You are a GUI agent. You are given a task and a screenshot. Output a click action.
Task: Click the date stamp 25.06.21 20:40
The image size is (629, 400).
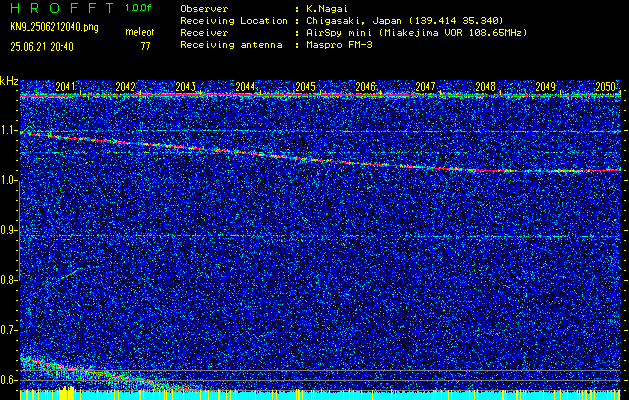pyautogui.click(x=42, y=47)
